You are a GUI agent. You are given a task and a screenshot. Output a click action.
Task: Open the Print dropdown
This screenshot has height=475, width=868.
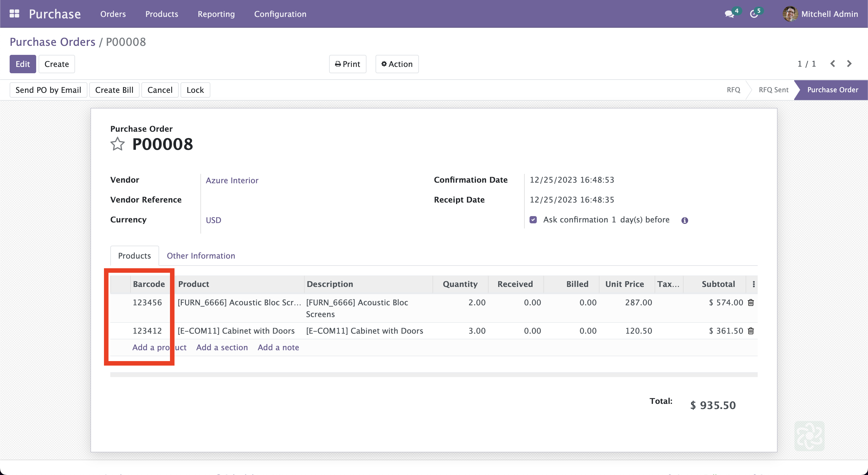[348, 64]
